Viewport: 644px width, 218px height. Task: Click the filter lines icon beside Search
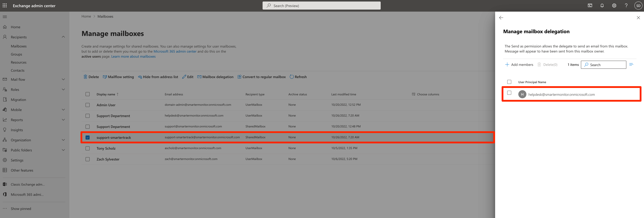click(631, 64)
